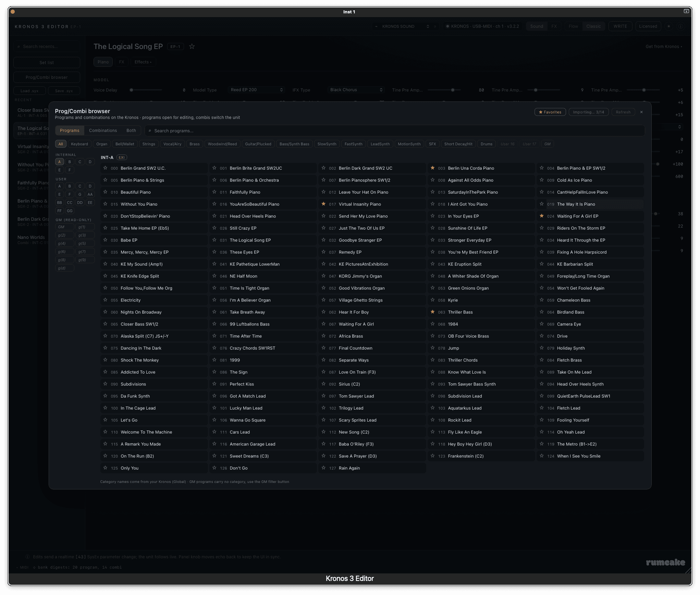Star Berlin Piano & EP SW1/2
Viewport: 700px width, 595px height.
(x=542, y=168)
